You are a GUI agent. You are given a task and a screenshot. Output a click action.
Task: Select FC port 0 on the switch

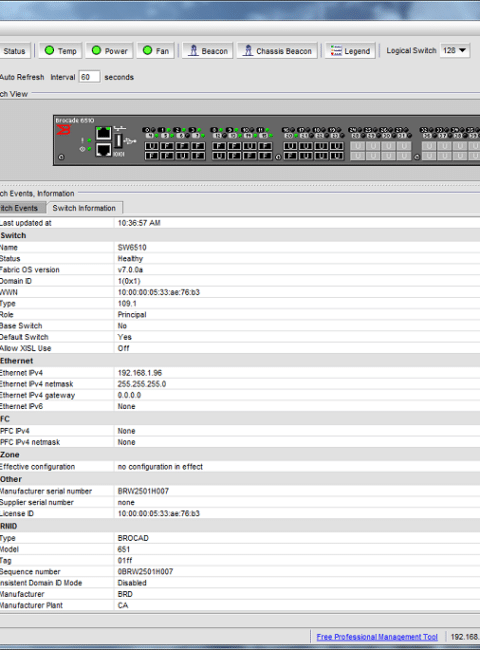(x=152, y=146)
